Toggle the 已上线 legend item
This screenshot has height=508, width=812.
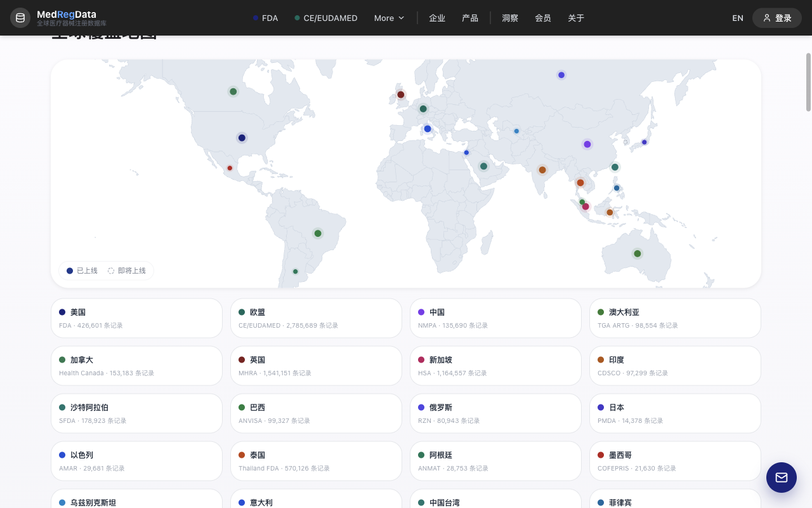[x=82, y=271]
